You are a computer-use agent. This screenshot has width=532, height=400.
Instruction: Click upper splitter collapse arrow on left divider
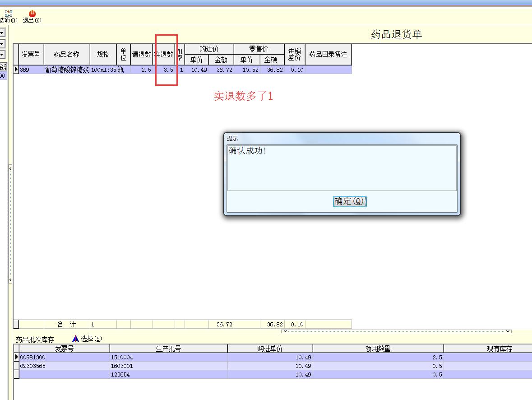[10, 168]
